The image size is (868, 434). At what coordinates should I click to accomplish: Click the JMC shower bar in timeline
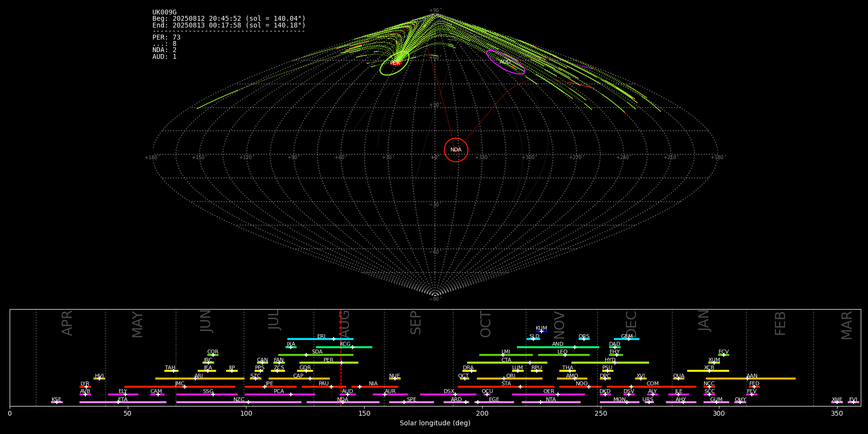(x=180, y=387)
